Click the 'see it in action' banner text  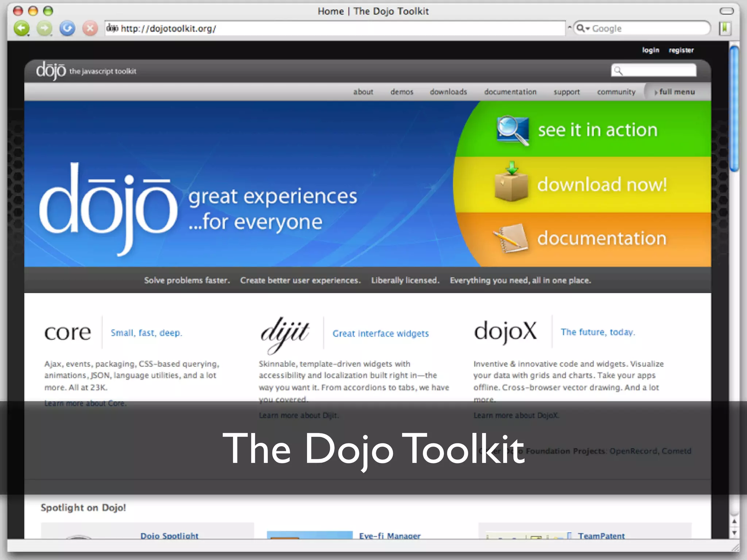tap(598, 130)
